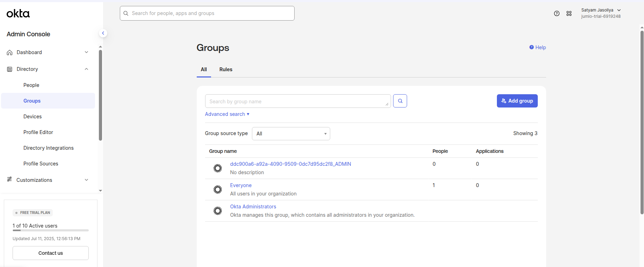
Task: Open the ddc900a6 ADMIN group link
Action: pos(290,164)
